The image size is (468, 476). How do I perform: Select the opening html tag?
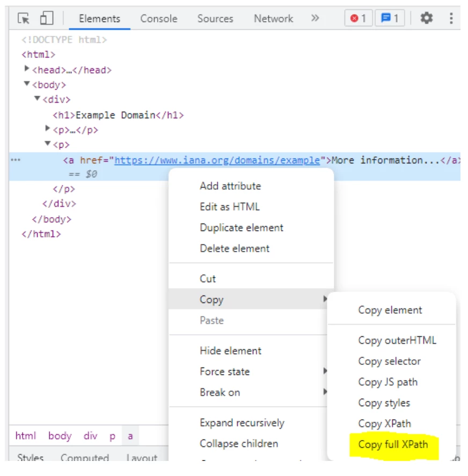38,55
